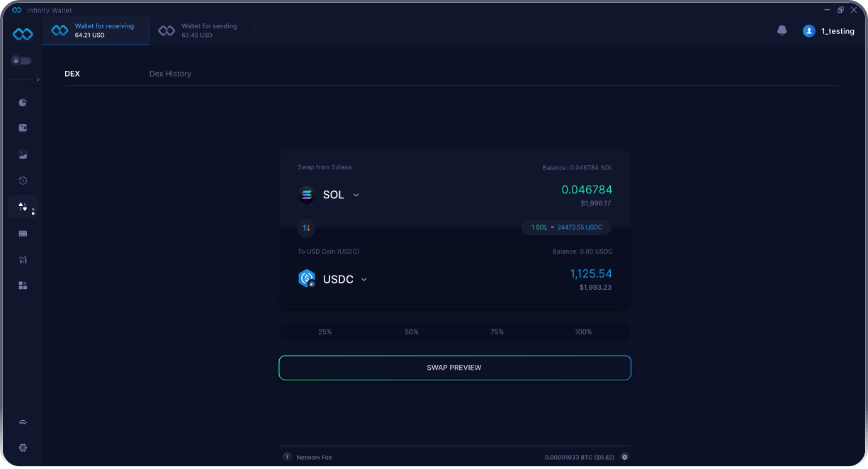This screenshot has height=469, width=868.
Task: Select the 100% amount button
Action: click(584, 332)
